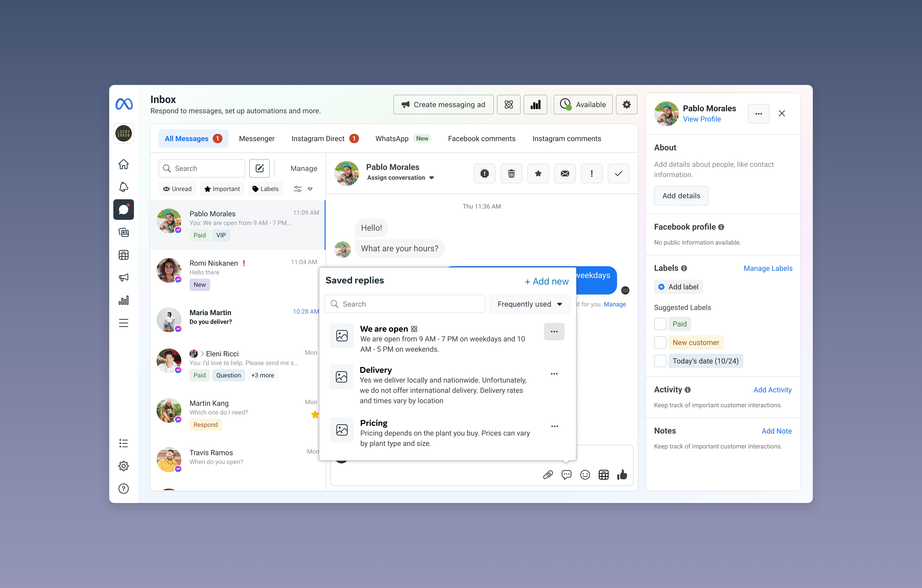Expand the filter options dropdown arrow
Screen dimensions: 922x588
(x=310, y=189)
